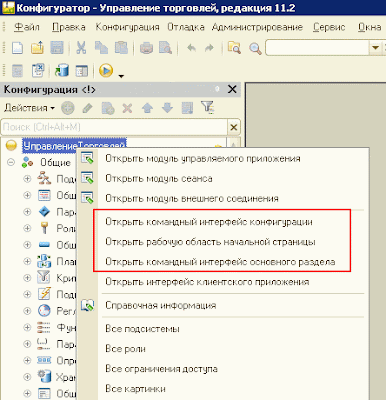
Task: Click the Add green plus icon
Action: tap(68, 108)
